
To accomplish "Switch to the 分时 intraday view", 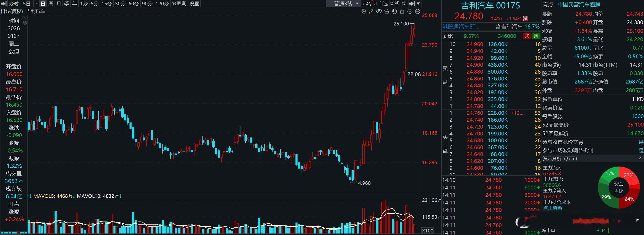I will [14, 4].
